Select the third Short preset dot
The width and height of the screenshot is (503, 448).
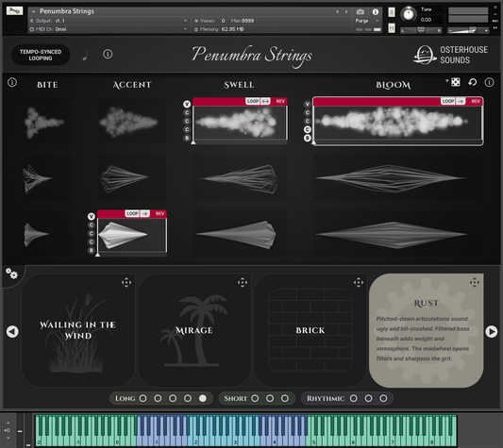pyautogui.click(x=285, y=398)
